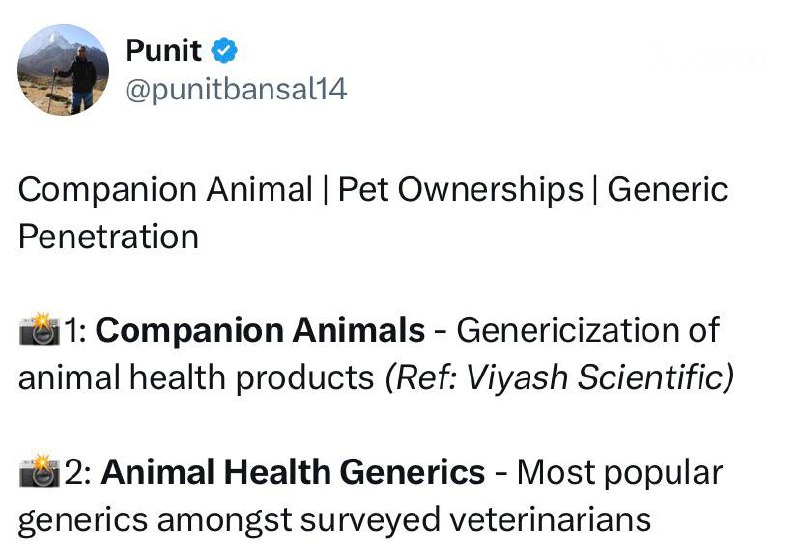The height and width of the screenshot is (558, 800).
Task: Click the words "generics amongst"
Action: [180, 520]
